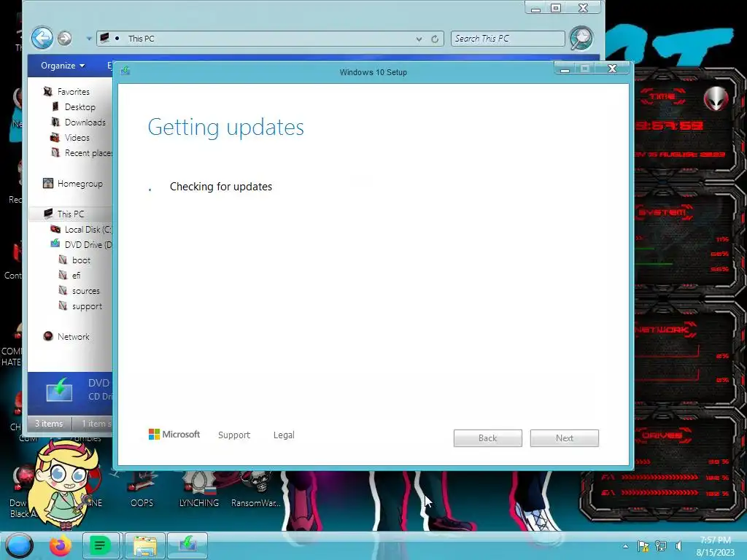747x560 pixels.
Task: Click the SYSTEM panel label on gadget
Action: click(663, 212)
